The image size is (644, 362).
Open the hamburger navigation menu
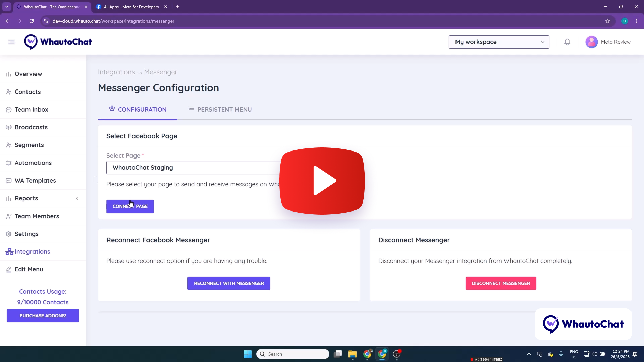click(11, 42)
